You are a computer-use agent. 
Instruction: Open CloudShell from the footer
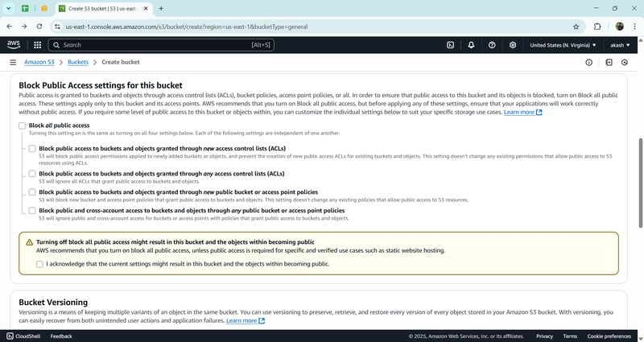click(x=23, y=336)
